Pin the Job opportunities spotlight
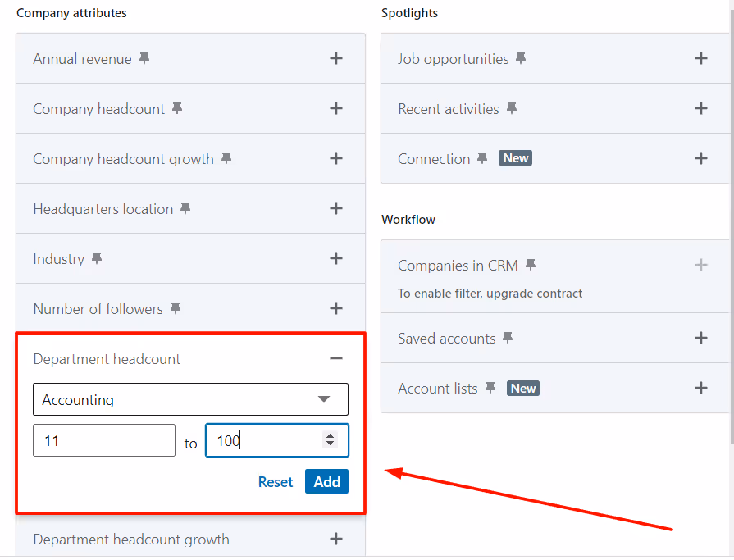 point(520,57)
